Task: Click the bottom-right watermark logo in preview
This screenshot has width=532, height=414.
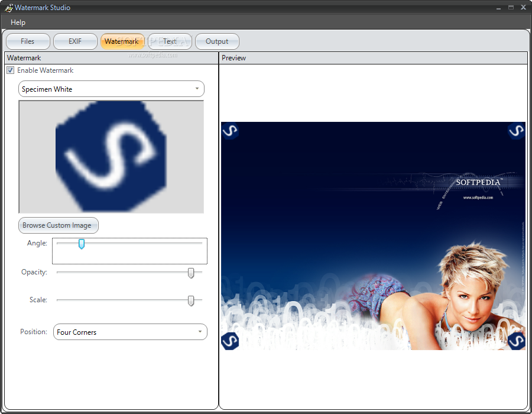Action: 517,341
